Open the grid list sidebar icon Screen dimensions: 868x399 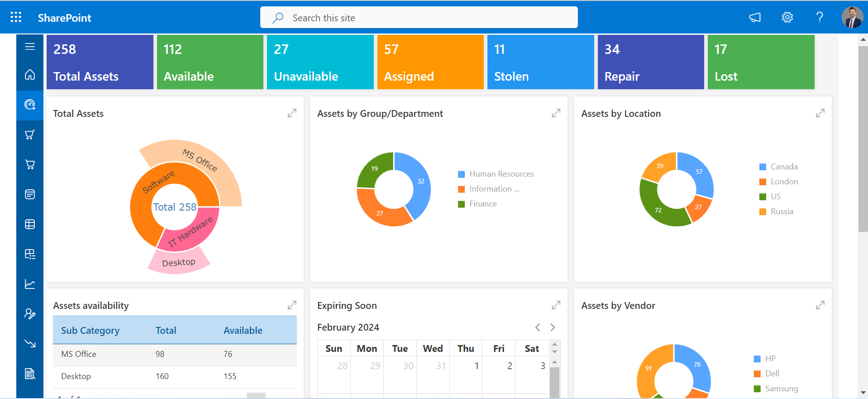[x=30, y=254]
